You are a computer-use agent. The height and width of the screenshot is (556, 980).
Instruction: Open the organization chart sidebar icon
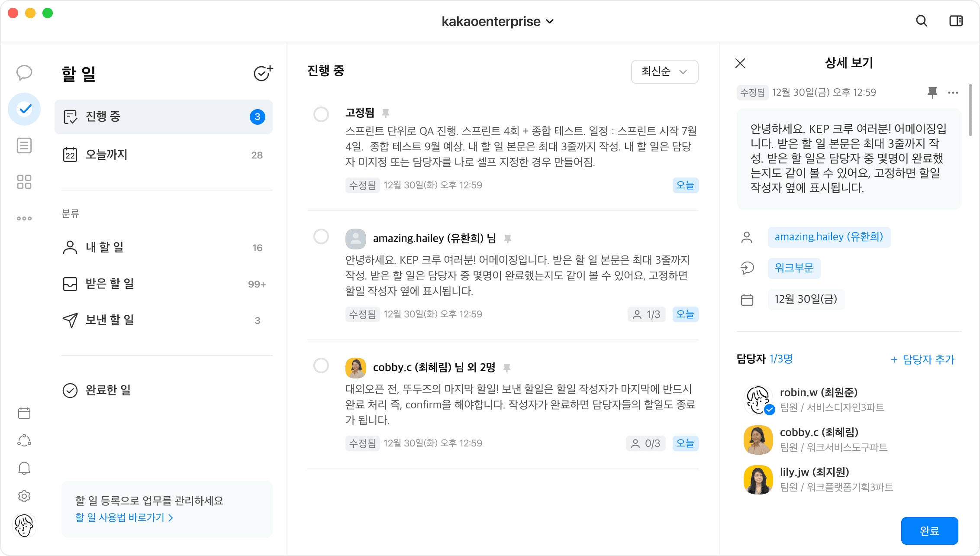tap(24, 440)
